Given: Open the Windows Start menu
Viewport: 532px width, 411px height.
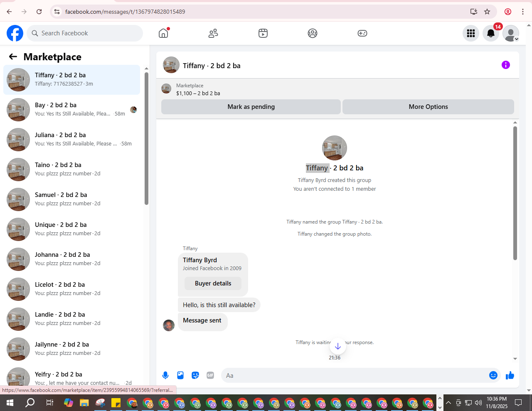Looking at the screenshot, I should (x=10, y=403).
